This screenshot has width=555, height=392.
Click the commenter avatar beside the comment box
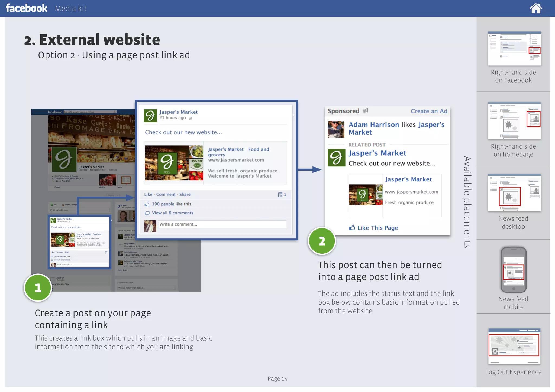pyautogui.click(x=150, y=226)
